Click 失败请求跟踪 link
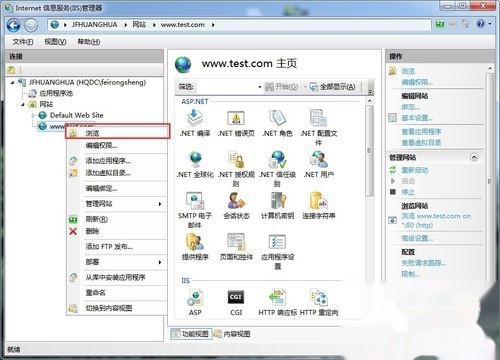This screenshot has width=500, height=360. (423, 263)
